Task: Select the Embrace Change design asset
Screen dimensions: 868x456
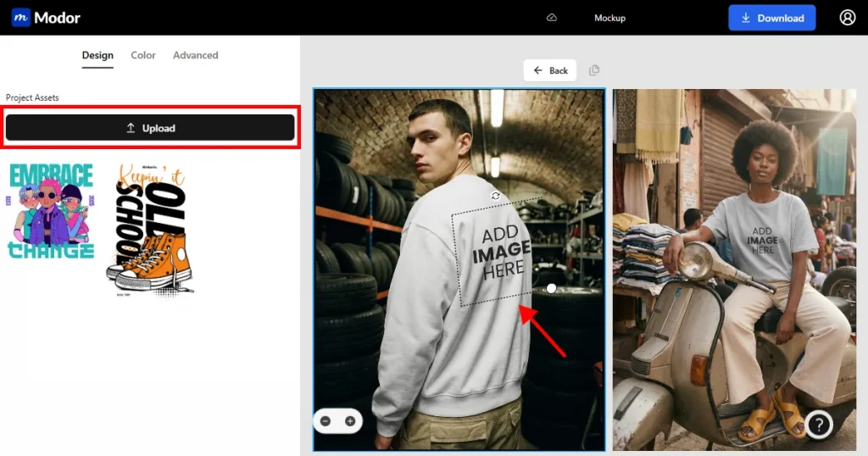Action: click(x=51, y=211)
